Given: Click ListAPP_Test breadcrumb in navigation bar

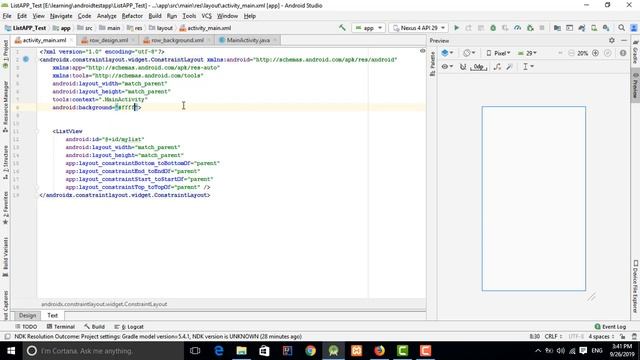Looking at the screenshot, I should (x=25, y=28).
